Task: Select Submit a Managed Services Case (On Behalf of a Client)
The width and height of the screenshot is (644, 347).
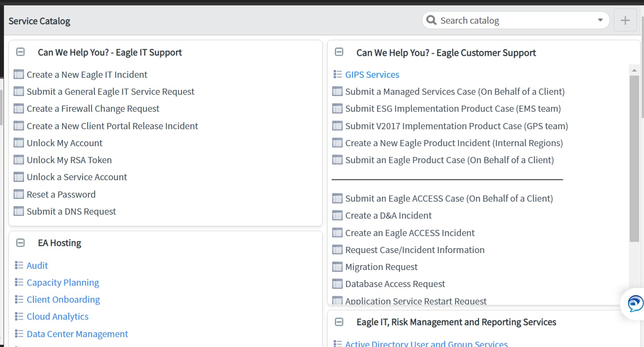Action: pyautogui.click(x=455, y=91)
